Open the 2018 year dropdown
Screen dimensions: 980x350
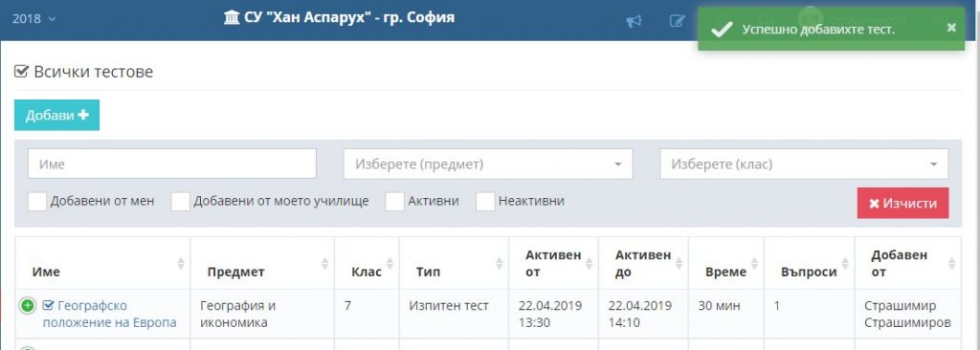pyautogui.click(x=33, y=19)
